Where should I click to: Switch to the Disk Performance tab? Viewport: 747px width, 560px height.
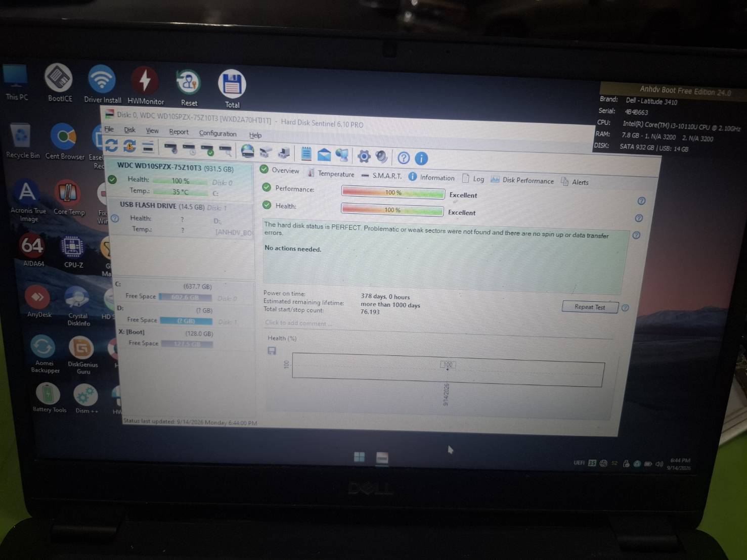tap(522, 180)
